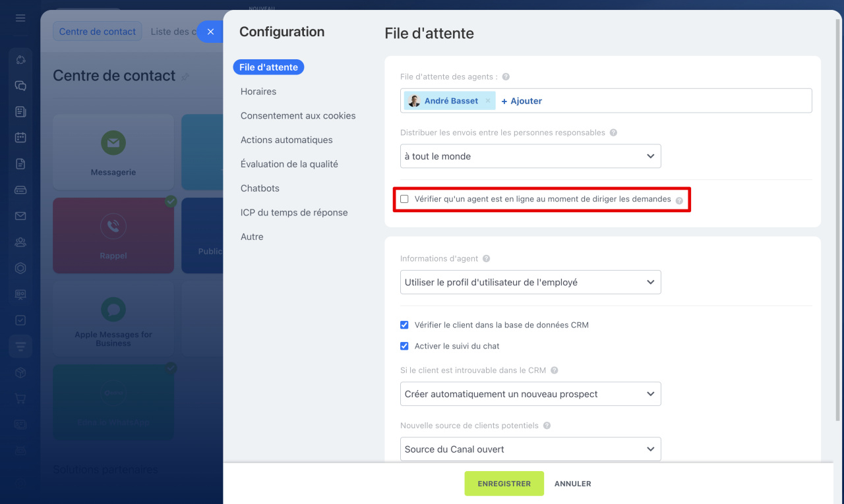Uncheck Activer le suivi du chat

404,346
